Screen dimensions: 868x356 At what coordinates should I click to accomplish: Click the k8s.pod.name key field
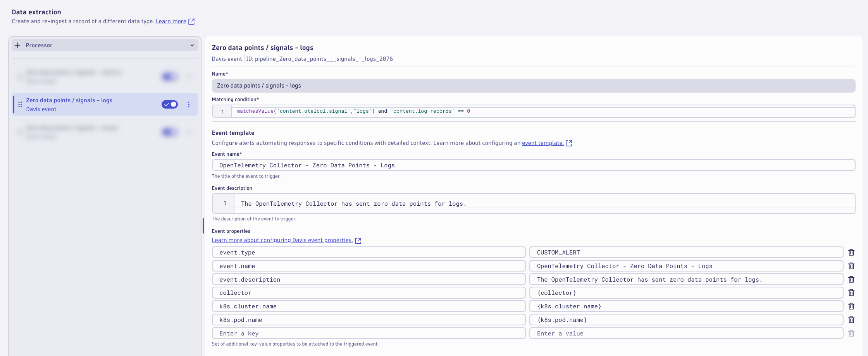369,320
